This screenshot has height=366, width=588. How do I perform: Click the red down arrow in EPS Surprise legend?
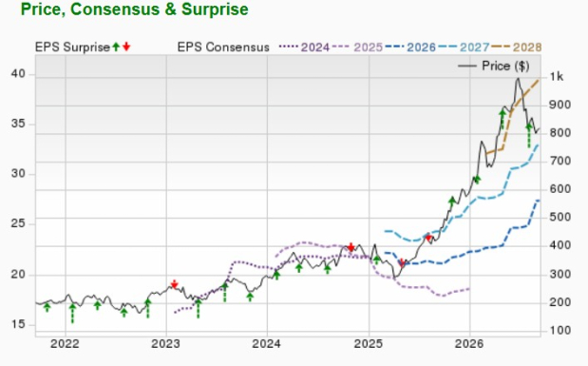point(126,47)
